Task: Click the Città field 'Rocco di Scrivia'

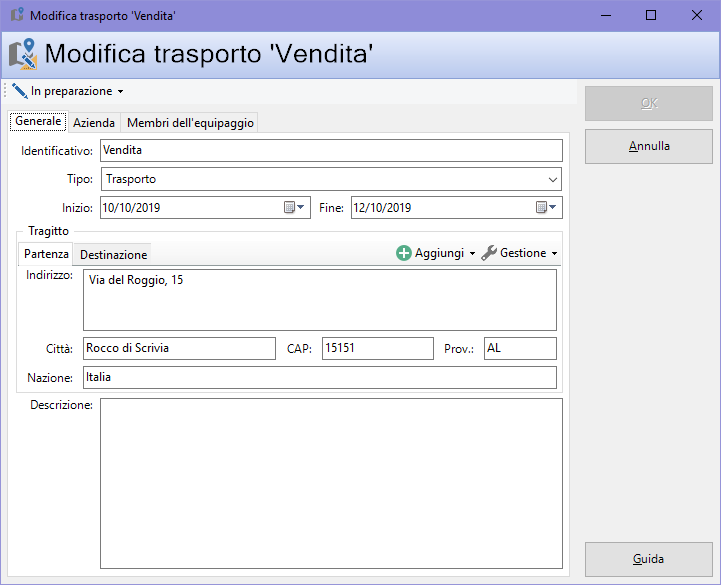Action: (x=179, y=348)
